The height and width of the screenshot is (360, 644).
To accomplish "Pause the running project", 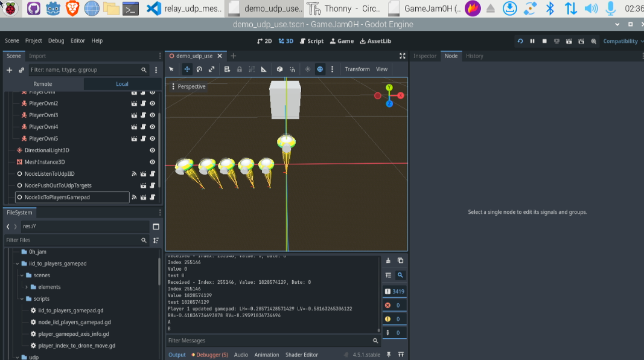I will (x=532, y=41).
